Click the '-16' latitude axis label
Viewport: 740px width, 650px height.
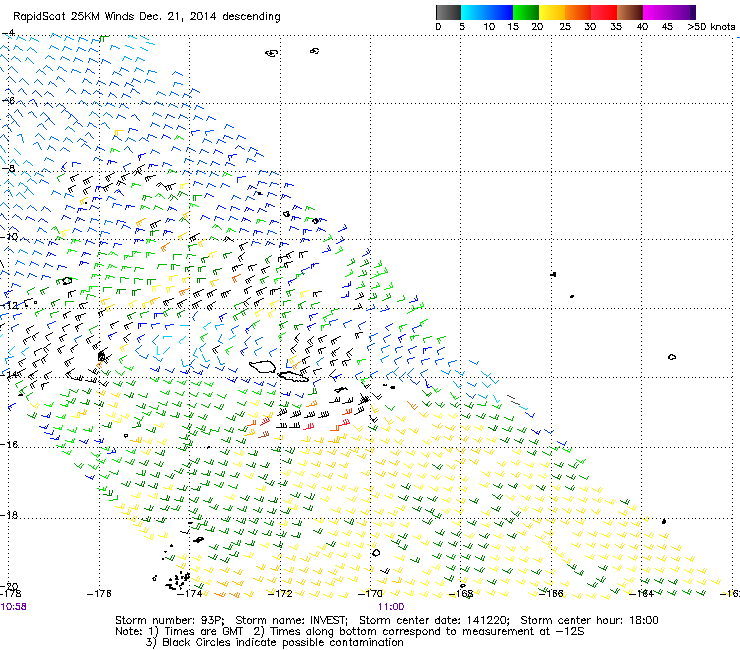point(9,445)
